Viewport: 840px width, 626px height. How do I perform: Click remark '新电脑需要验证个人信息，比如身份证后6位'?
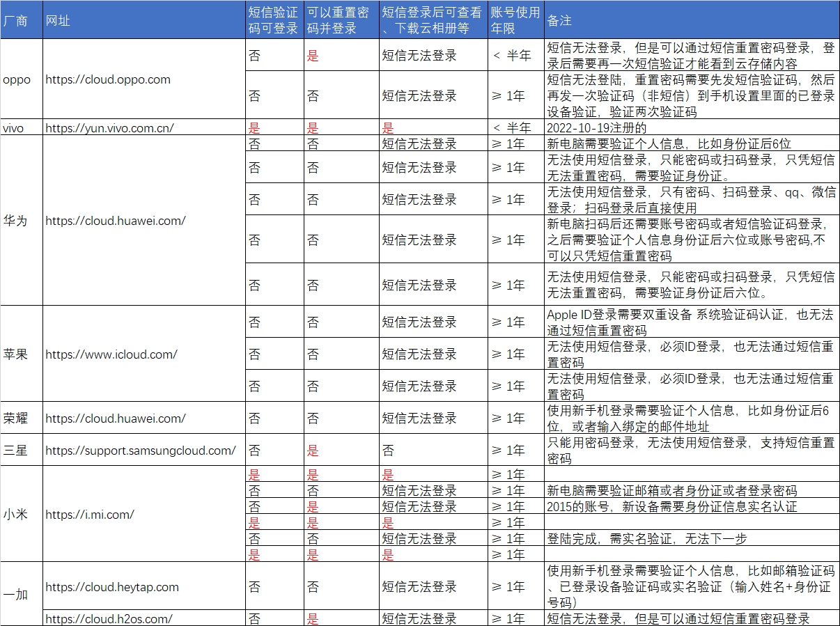point(691,143)
